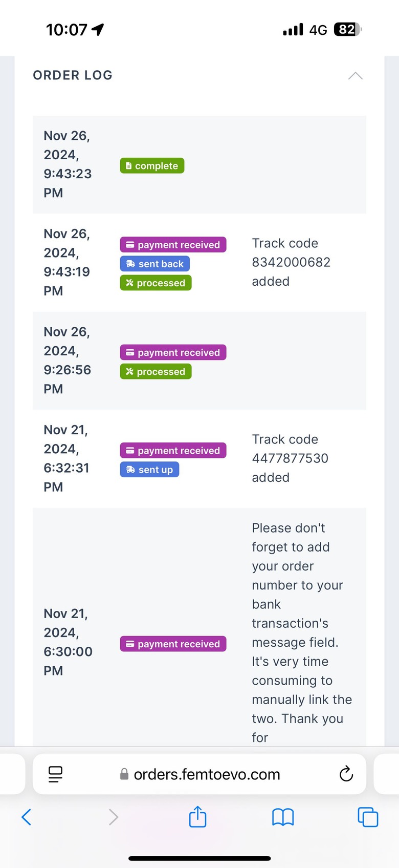This screenshot has height=868, width=399.
Task: Open the Safari bookmarks book icon
Action: (x=283, y=817)
